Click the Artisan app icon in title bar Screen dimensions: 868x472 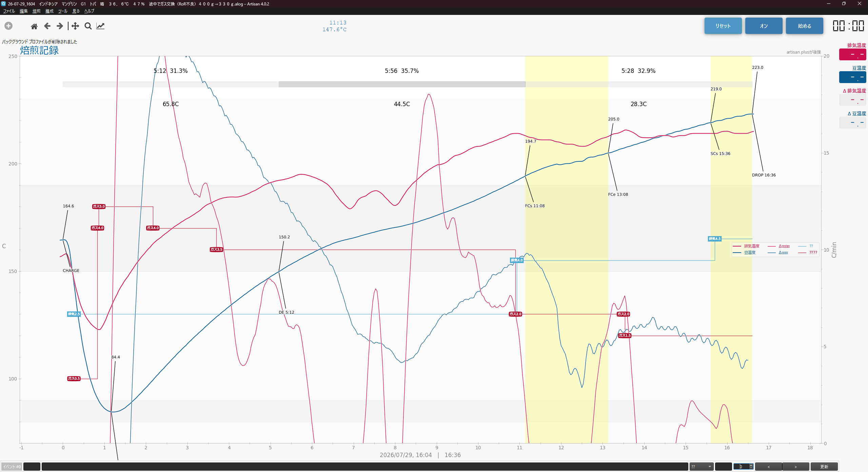click(3, 4)
